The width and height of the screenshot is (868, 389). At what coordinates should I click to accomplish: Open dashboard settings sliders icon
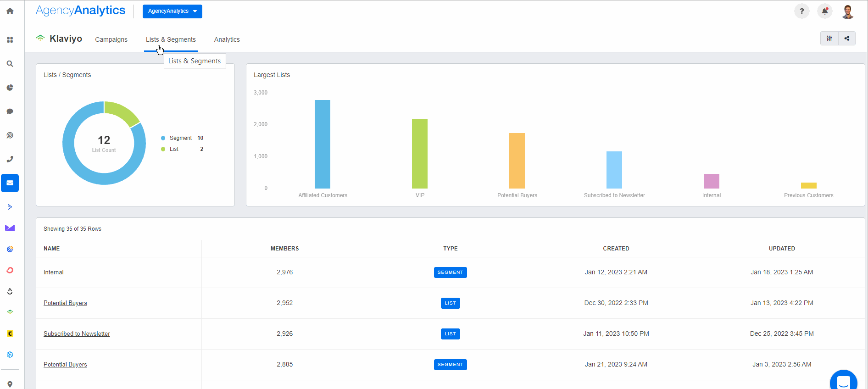(x=829, y=39)
